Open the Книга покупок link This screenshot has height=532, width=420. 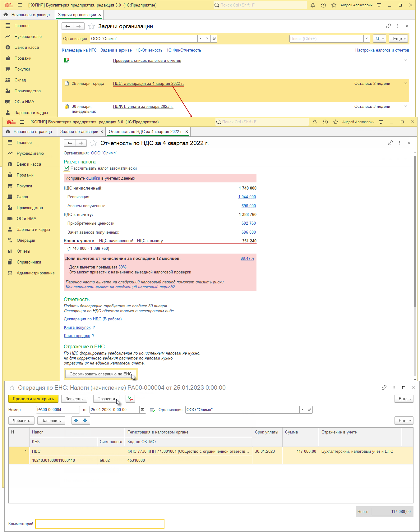point(77,328)
